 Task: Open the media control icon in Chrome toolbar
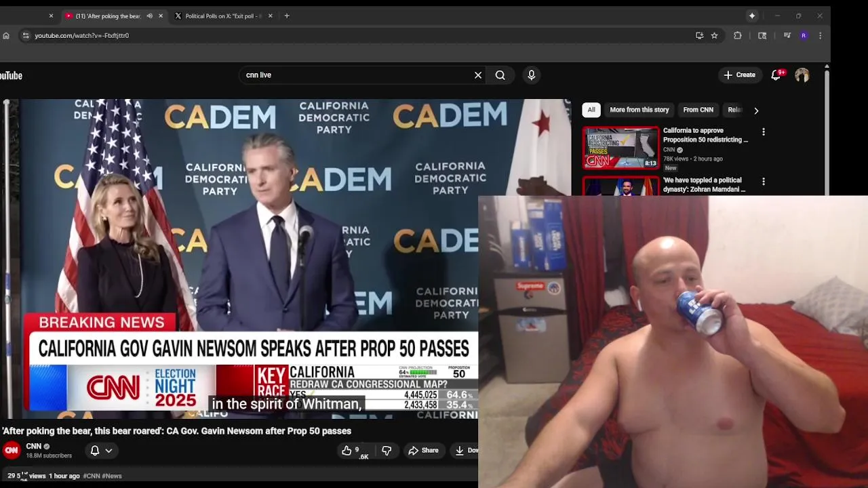pyautogui.click(x=787, y=35)
